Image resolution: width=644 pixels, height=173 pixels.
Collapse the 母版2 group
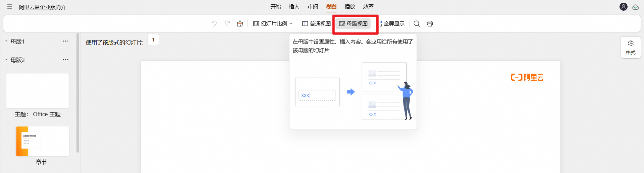coord(6,60)
